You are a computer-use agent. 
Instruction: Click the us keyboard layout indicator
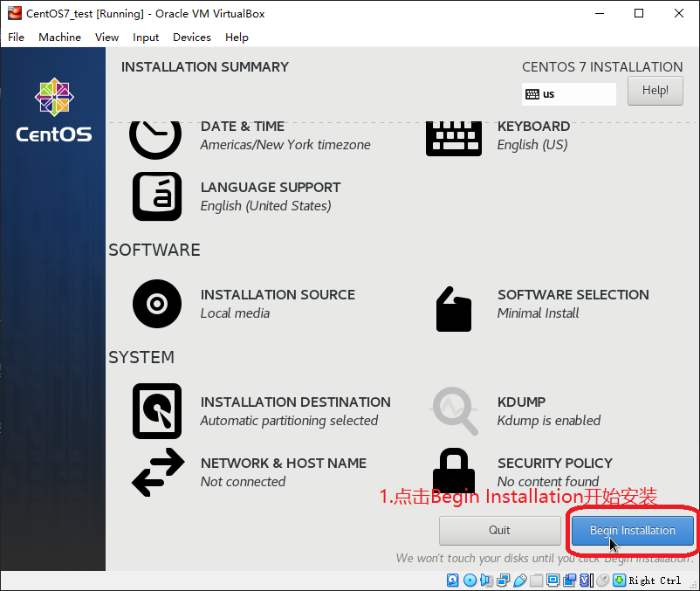tap(569, 94)
